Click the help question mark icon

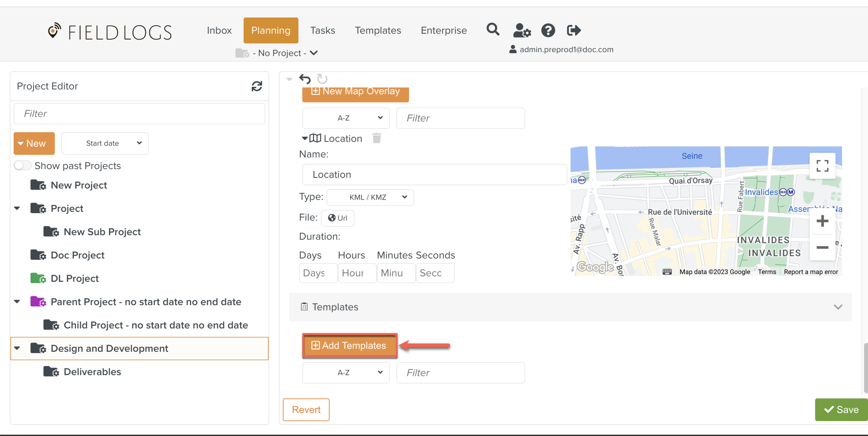point(548,31)
